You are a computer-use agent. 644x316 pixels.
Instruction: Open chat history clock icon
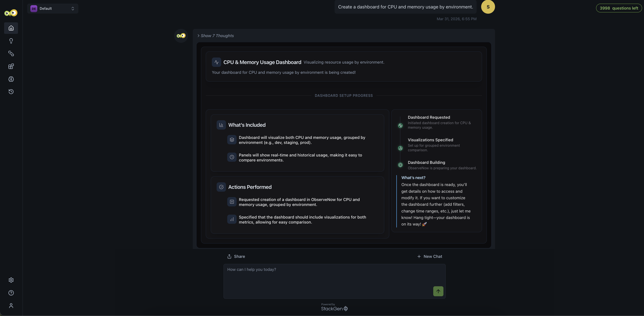(11, 92)
